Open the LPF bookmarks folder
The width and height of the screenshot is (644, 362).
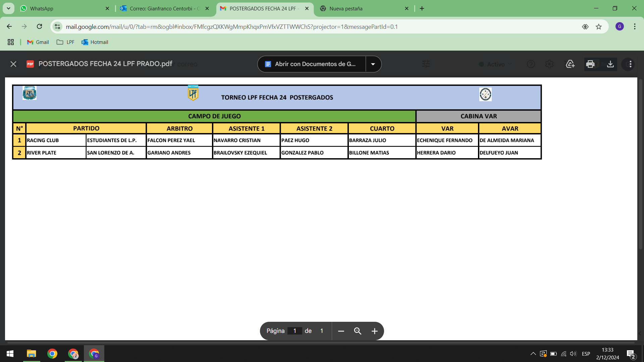(65, 42)
